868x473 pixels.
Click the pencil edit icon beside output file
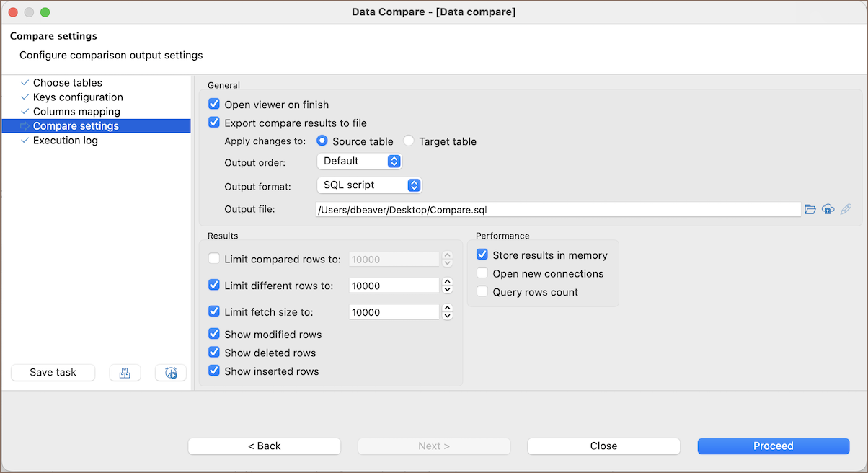pos(846,209)
